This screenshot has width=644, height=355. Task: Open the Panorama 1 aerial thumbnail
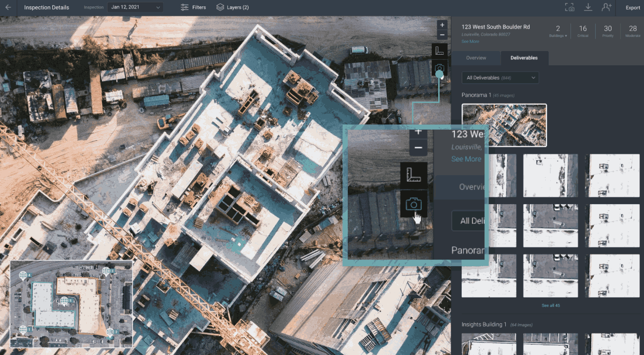point(504,125)
